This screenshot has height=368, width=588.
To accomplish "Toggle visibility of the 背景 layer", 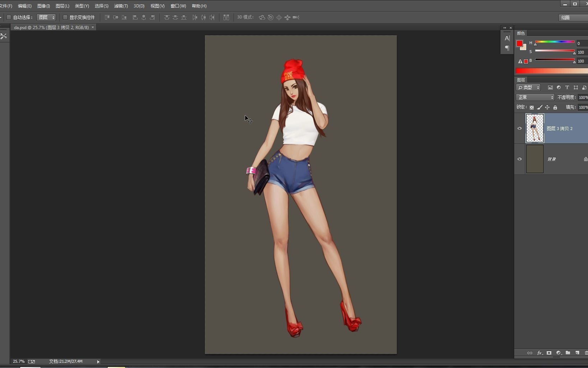I will pos(520,159).
